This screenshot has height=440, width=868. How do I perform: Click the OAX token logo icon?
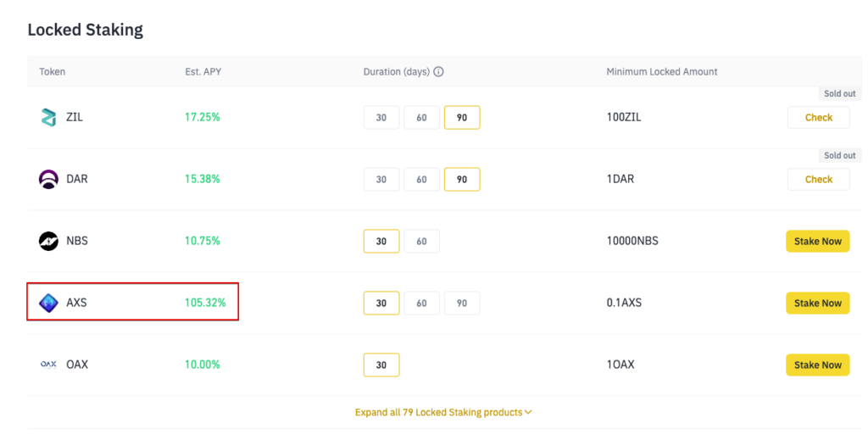(x=48, y=365)
